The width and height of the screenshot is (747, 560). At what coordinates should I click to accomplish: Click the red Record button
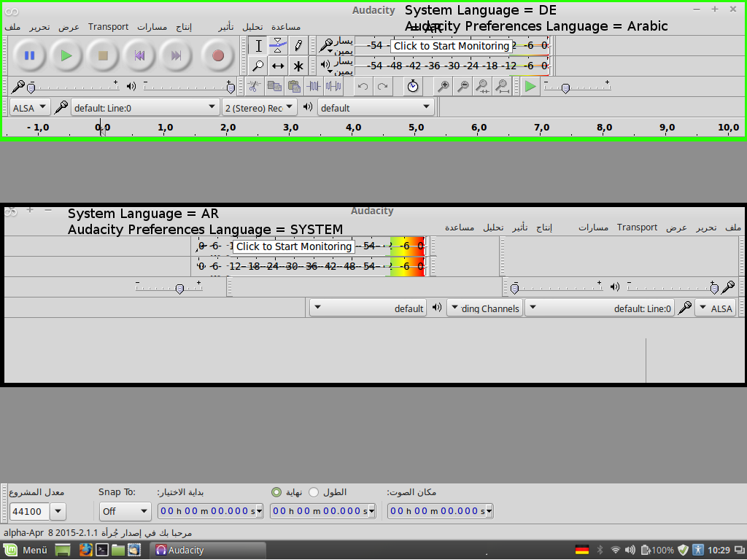tap(217, 55)
